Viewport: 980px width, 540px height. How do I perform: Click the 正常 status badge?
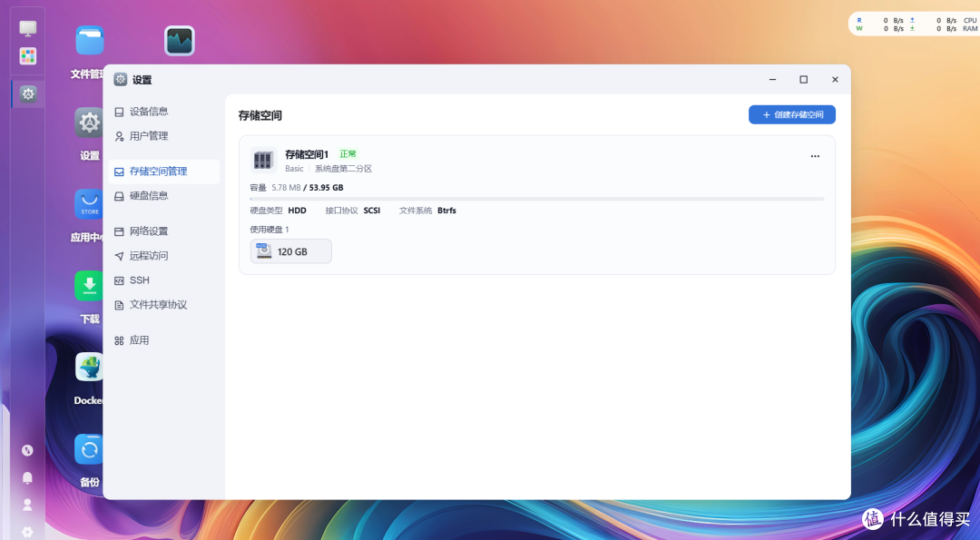(x=348, y=153)
